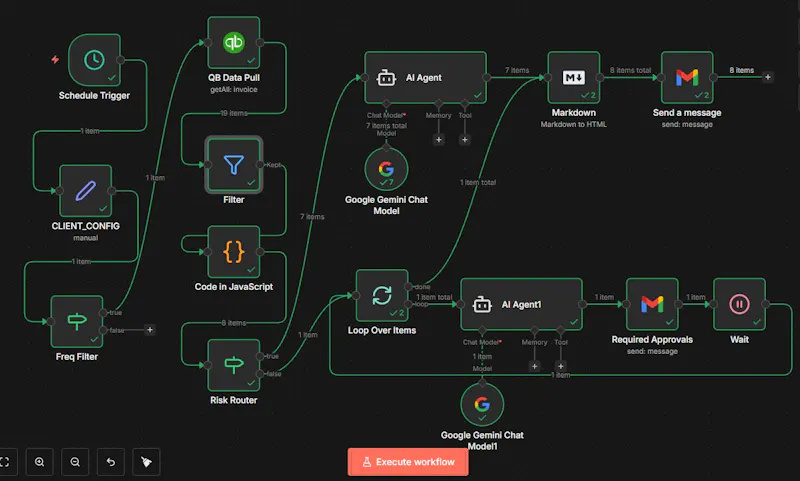Add Tool sub-node to AI Agent
This screenshot has width=800, height=481.
pyautogui.click(x=465, y=139)
